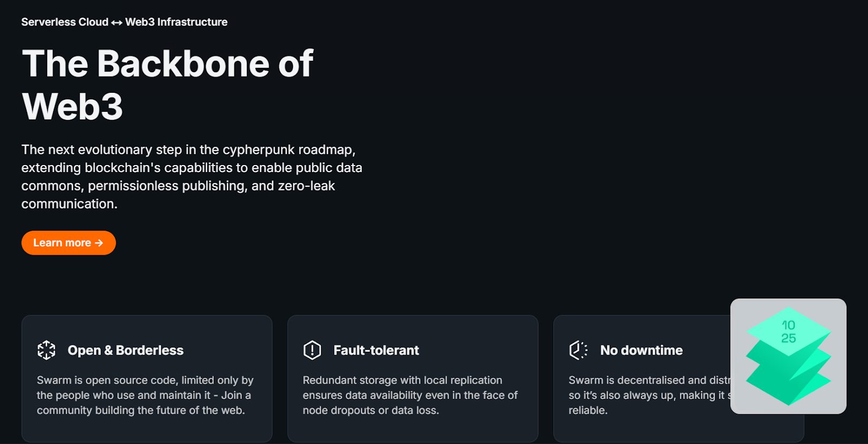Click the green stacked layers logo
Image resolution: width=868 pixels, height=444 pixels.
pyautogui.click(x=788, y=375)
